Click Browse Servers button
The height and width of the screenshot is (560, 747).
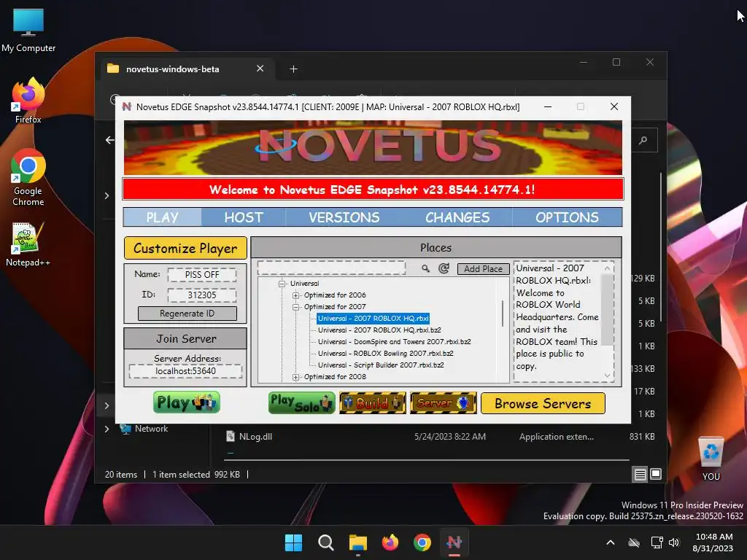point(543,403)
